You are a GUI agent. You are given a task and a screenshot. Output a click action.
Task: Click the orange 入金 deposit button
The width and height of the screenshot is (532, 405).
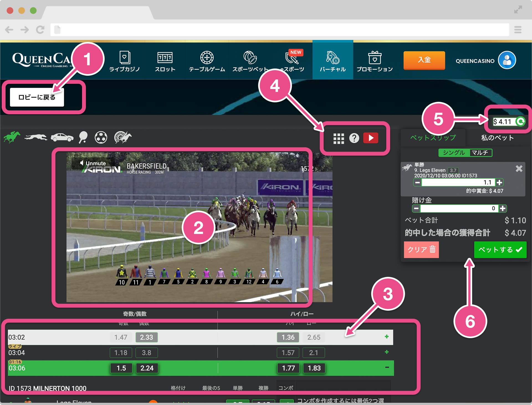coord(424,60)
